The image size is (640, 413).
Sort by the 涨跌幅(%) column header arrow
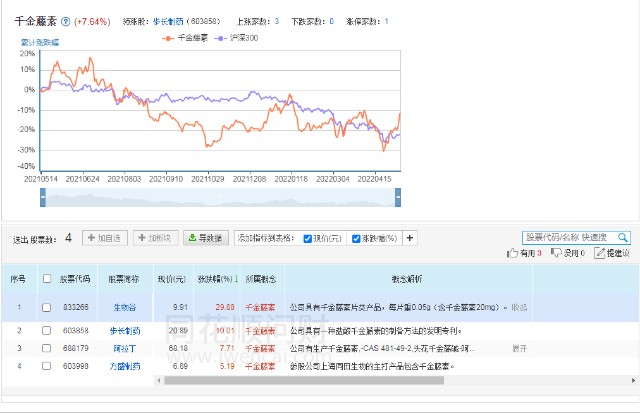pyautogui.click(x=236, y=279)
